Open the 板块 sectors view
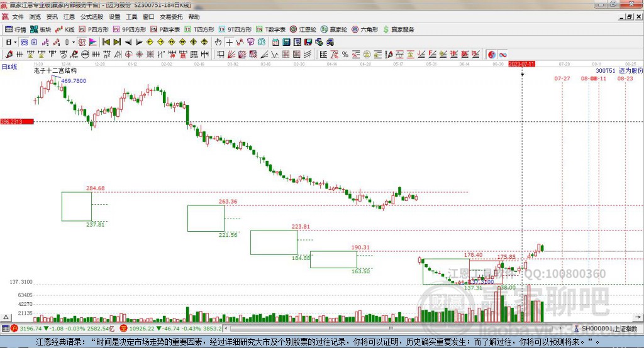 [x=41, y=30]
